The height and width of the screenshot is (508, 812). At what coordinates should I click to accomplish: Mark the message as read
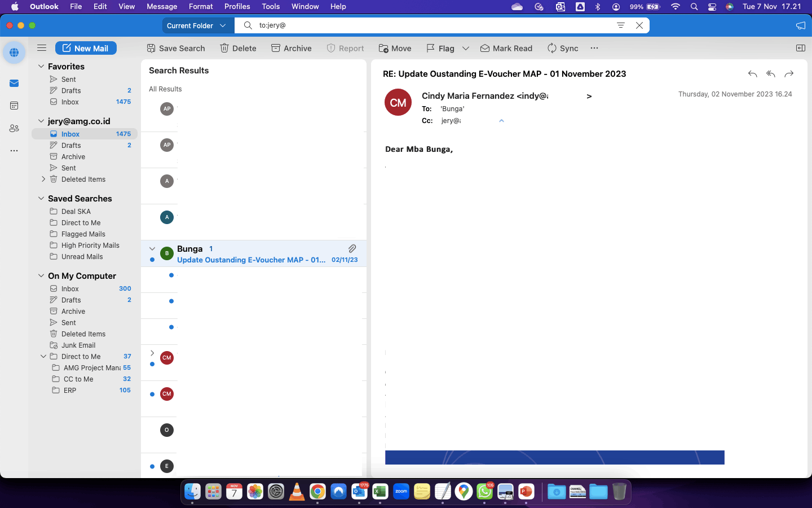click(506, 49)
